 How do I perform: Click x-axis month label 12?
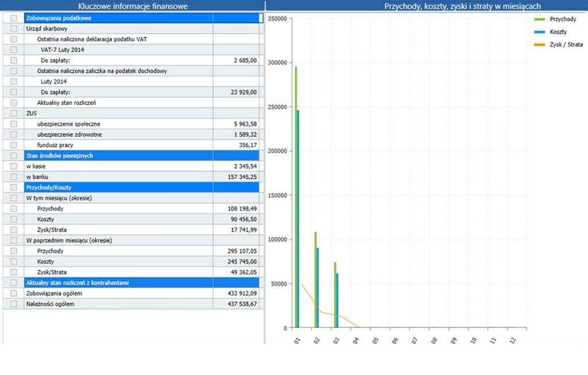pyautogui.click(x=513, y=341)
